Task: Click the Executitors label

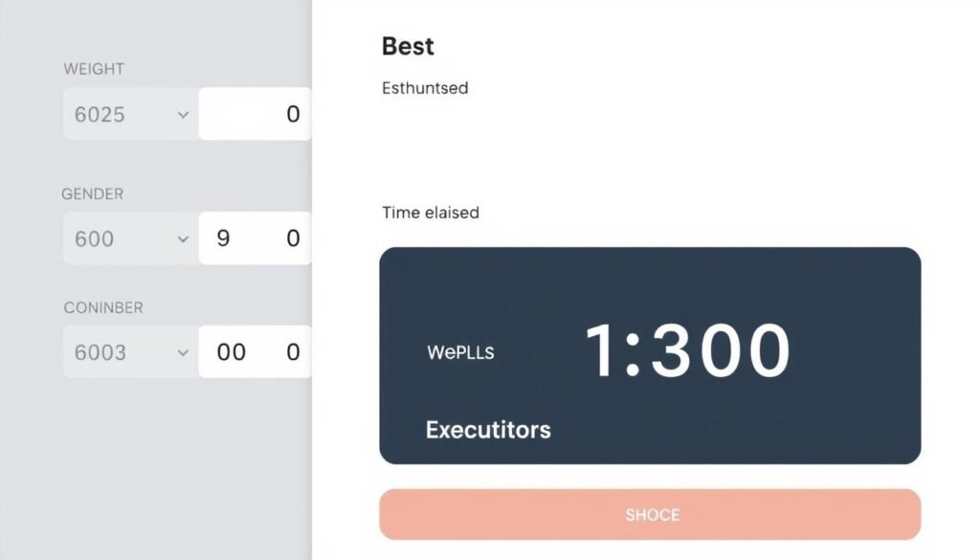Action: [488, 430]
